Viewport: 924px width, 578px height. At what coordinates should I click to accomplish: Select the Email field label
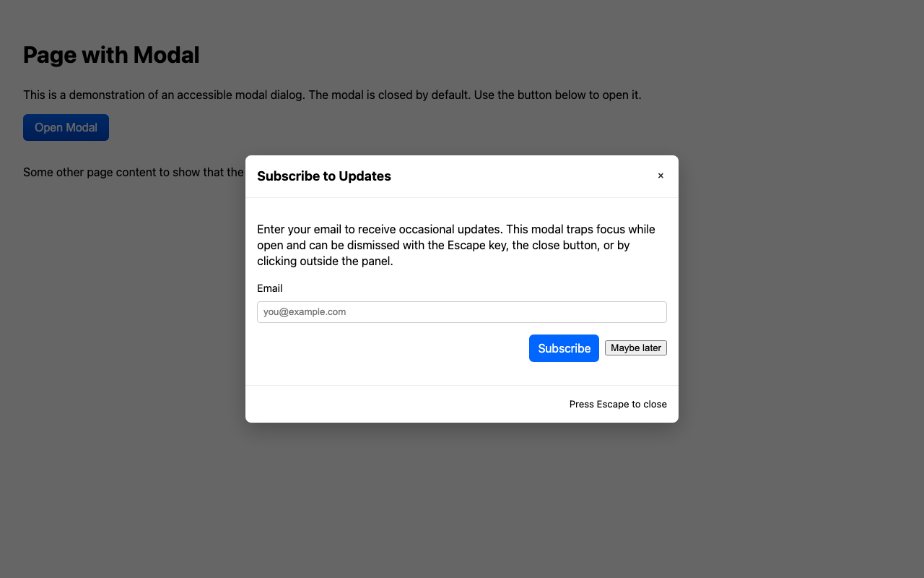click(269, 288)
